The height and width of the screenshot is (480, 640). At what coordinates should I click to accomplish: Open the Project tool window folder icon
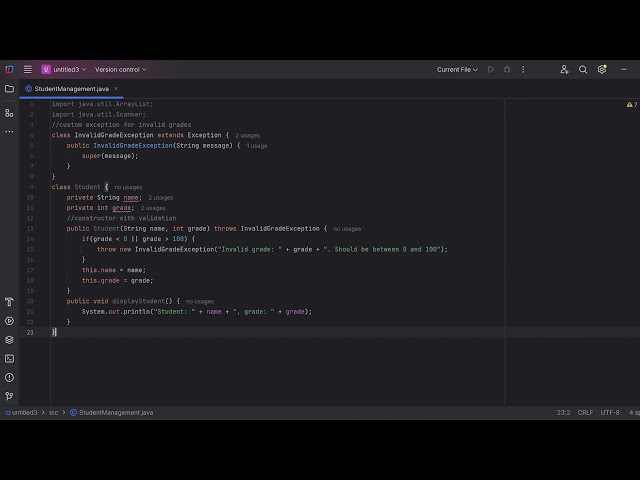click(9, 89)
